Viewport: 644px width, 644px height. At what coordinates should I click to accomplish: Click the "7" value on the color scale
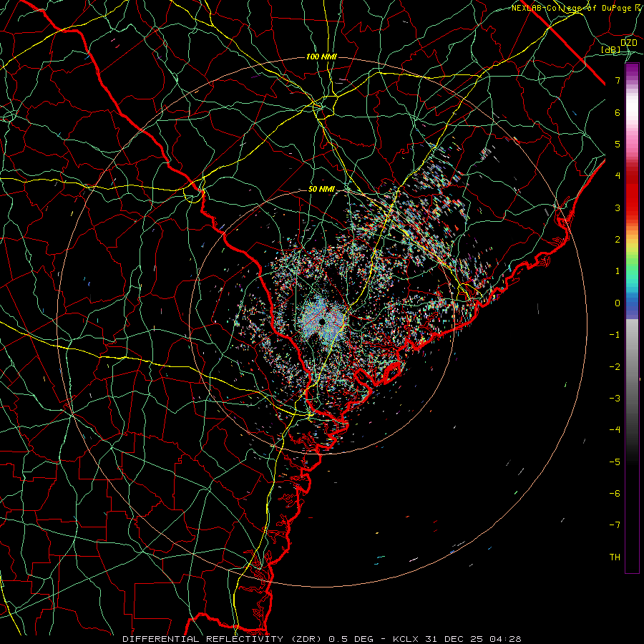click(618, 80)
